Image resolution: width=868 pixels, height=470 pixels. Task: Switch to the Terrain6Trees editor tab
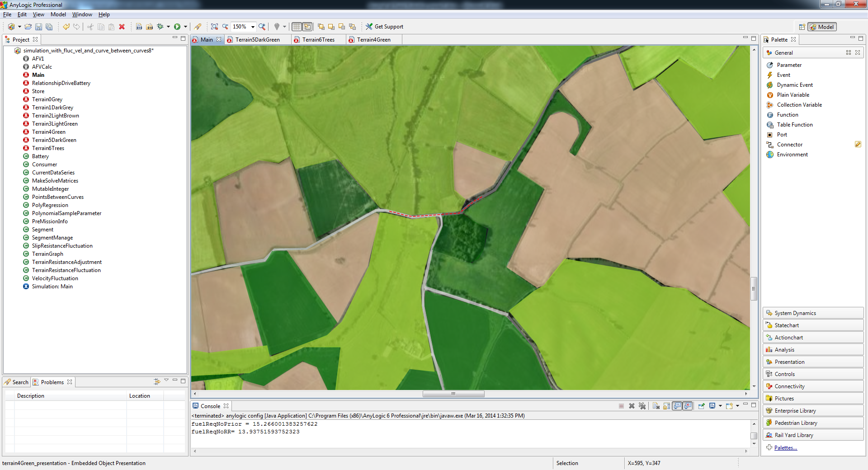coord(318,40)
